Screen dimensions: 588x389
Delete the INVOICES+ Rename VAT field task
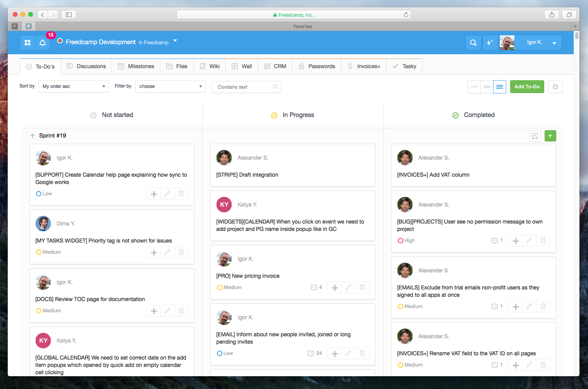[543, 365]
